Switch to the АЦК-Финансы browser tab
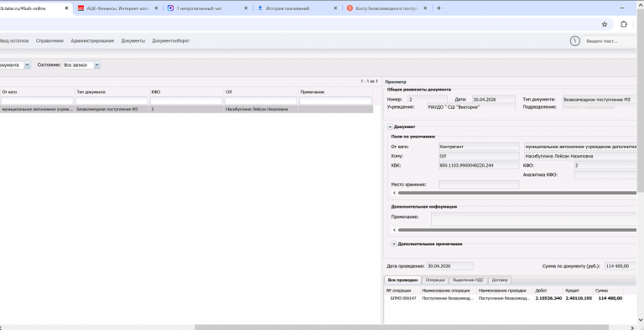This screenshot has width=644, height=330. tap(117, 8)
